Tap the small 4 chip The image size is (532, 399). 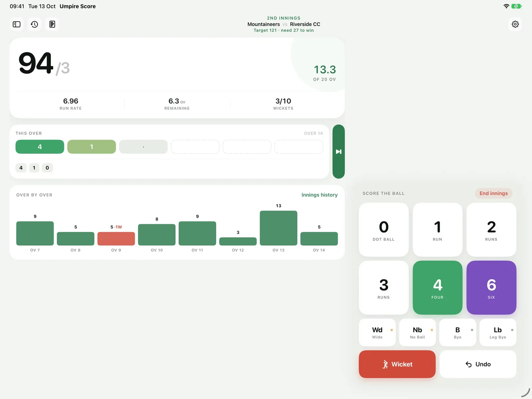coord(21,168)
